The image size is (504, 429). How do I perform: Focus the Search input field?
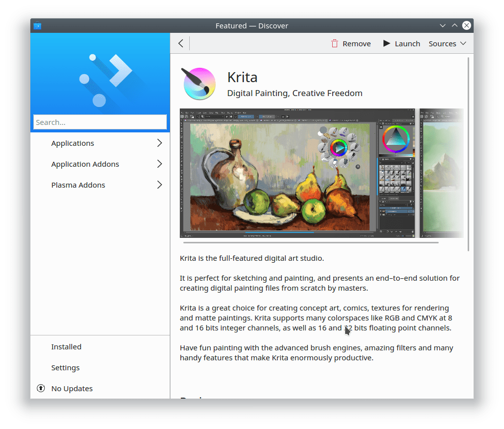(100, 122)
